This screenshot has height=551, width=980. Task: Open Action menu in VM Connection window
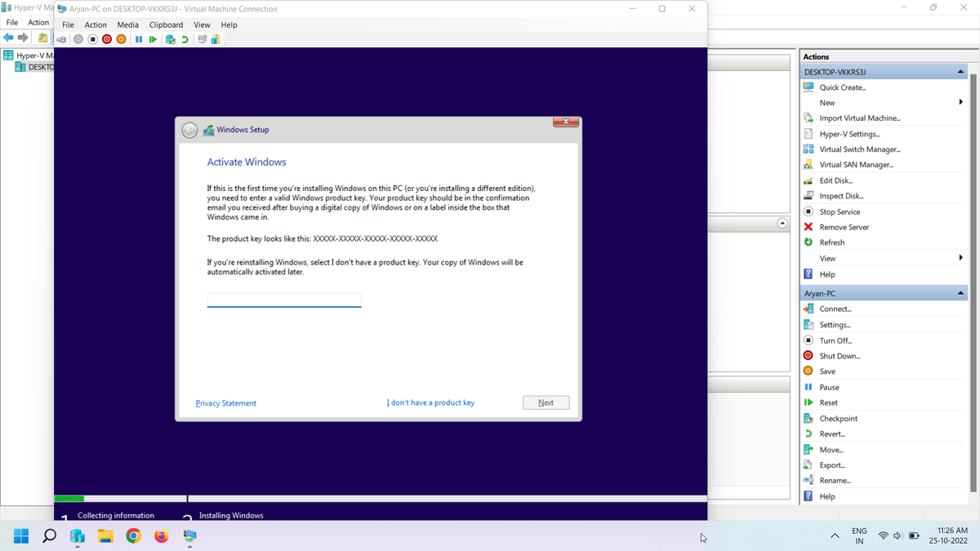(96, 24)
